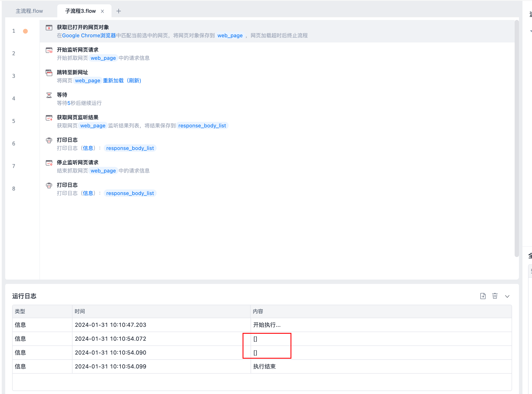
Task: Click the Google Chrome浏览器 link in step 1
Action: click(x=89, y=36)
